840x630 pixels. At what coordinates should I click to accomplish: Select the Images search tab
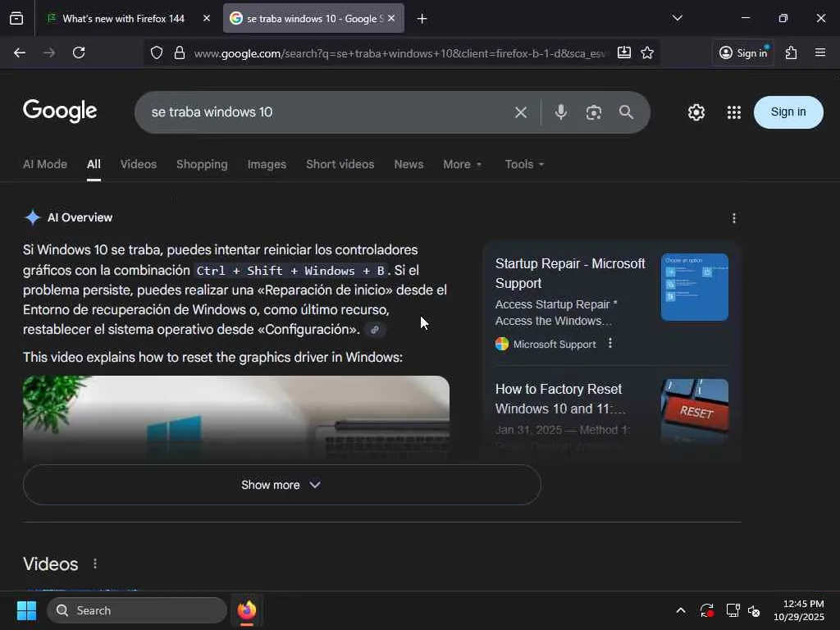267,164
